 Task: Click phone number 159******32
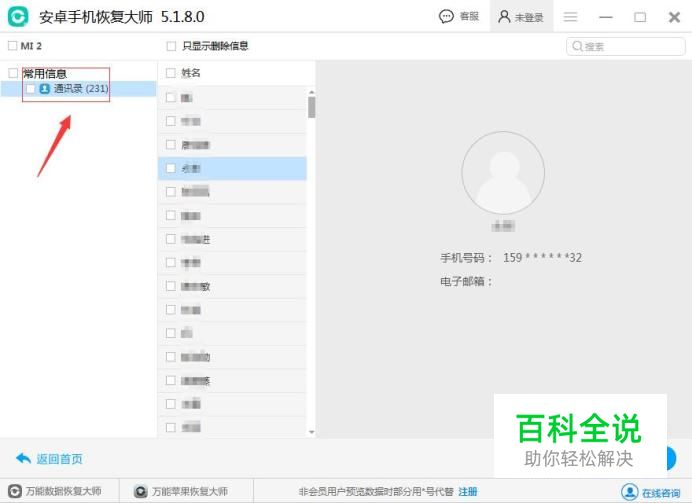(x=542, y=257)
